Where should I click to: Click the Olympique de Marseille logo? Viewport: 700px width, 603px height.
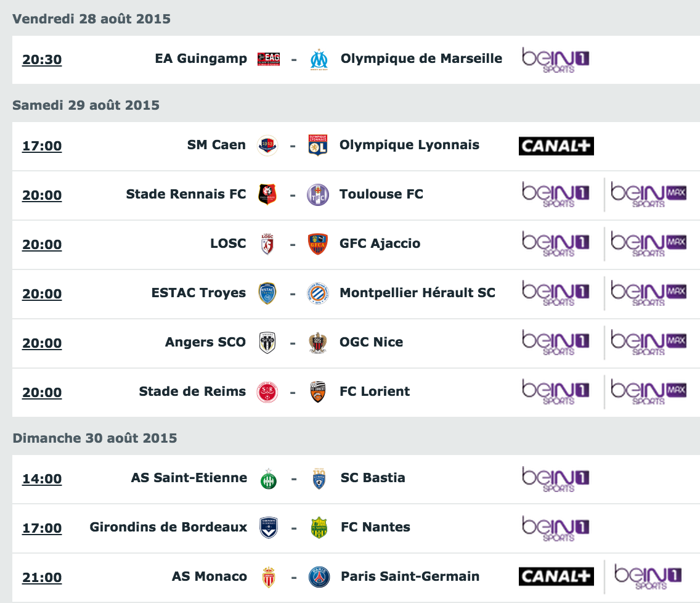click(x=319, y=59)
